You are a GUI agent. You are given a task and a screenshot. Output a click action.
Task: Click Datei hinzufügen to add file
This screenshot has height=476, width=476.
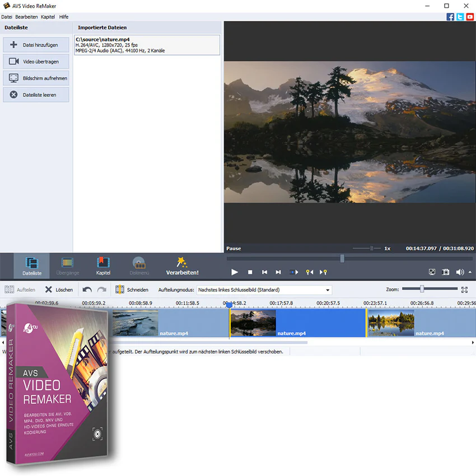pos(36,45)
